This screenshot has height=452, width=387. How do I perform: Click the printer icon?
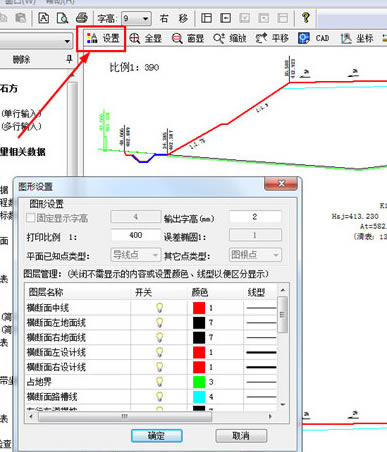pyautogui.click(x=82, y=18)
